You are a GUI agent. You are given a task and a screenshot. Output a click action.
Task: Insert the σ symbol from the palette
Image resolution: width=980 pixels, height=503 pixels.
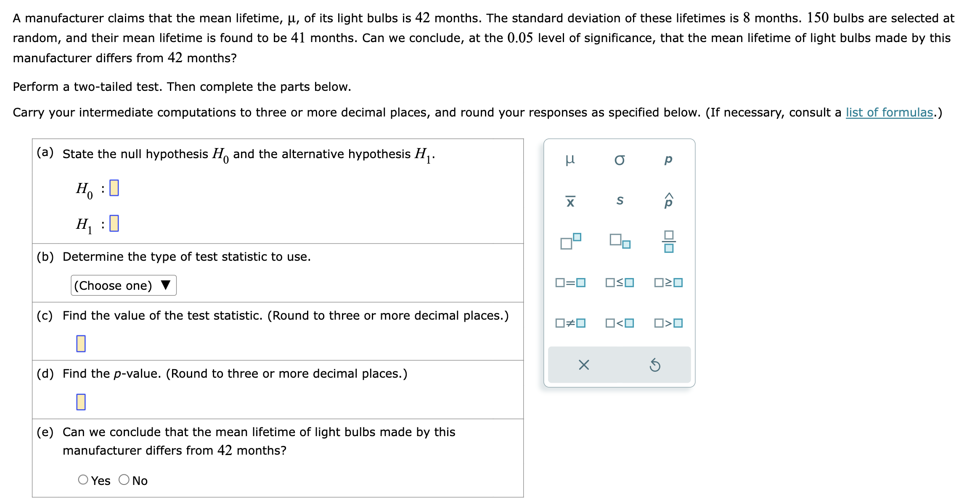pyautogui.click(x=620, y=159)
